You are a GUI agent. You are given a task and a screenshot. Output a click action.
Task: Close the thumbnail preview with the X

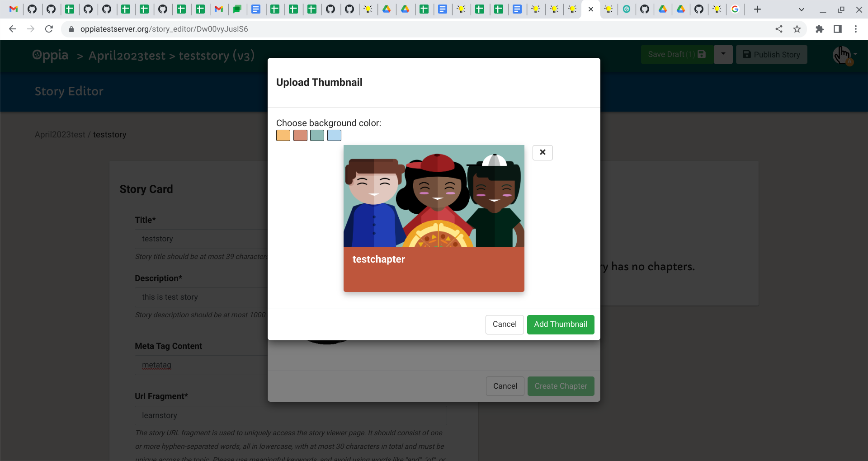point(542,152)
